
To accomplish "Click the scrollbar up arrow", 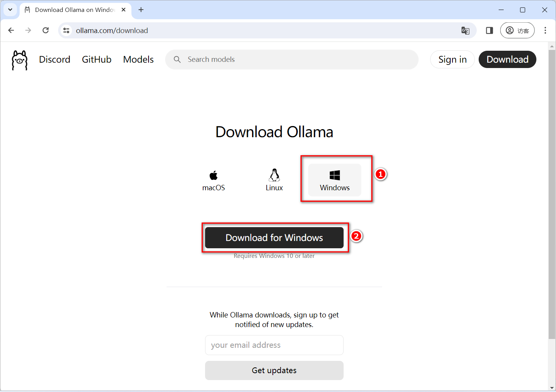I will click(552, 46).
